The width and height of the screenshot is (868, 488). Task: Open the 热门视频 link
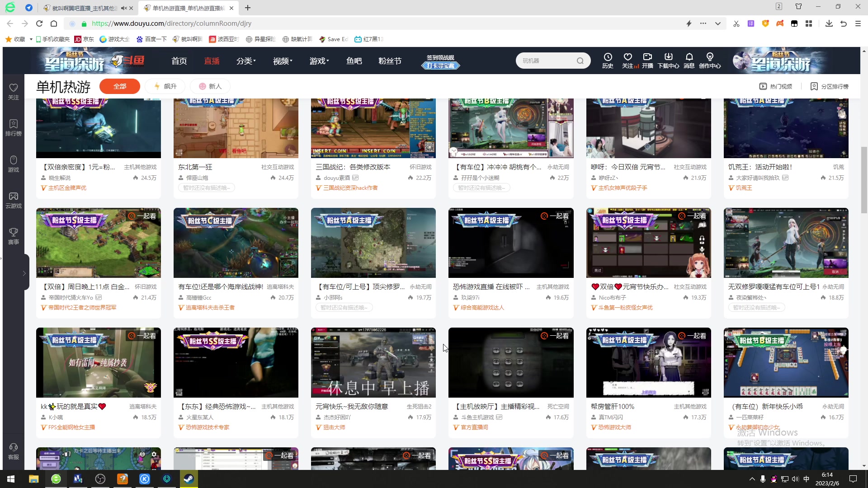point(775,86)
